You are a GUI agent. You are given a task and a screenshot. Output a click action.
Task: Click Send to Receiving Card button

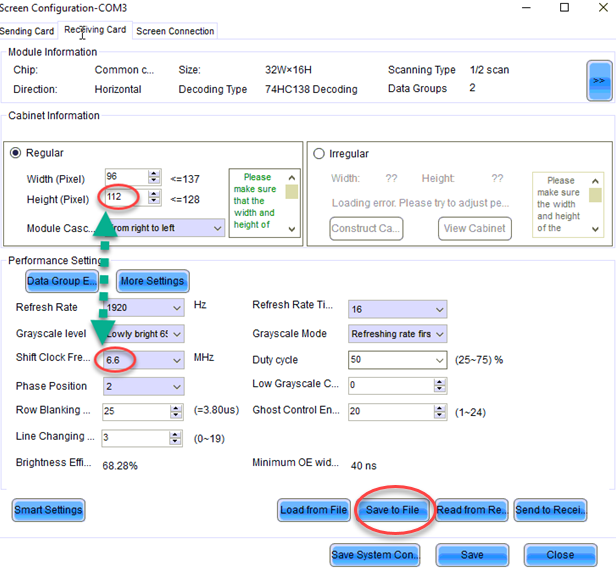(551, 510)
